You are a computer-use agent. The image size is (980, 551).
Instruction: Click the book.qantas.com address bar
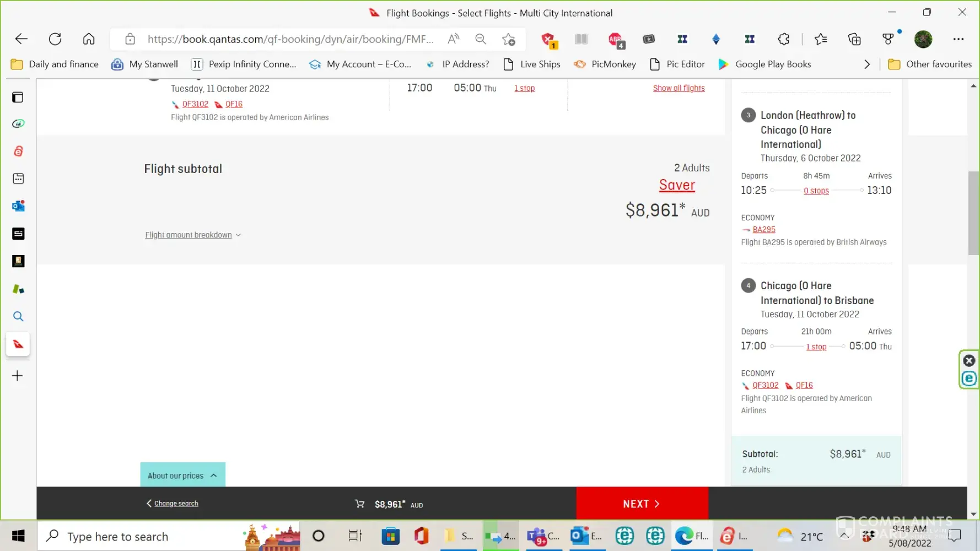tap(290, 39)
